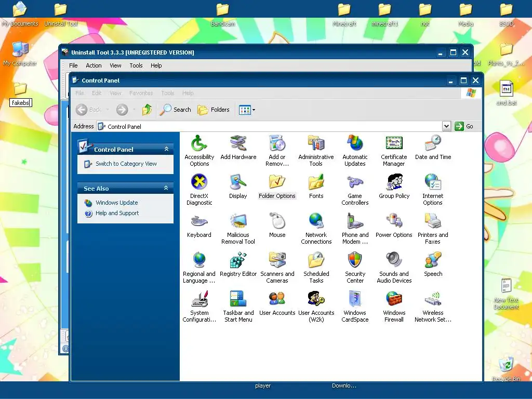Screen dimensions: 532x399
Task: Launch DirectX Diagnostic icon
Action: [199, 190]
